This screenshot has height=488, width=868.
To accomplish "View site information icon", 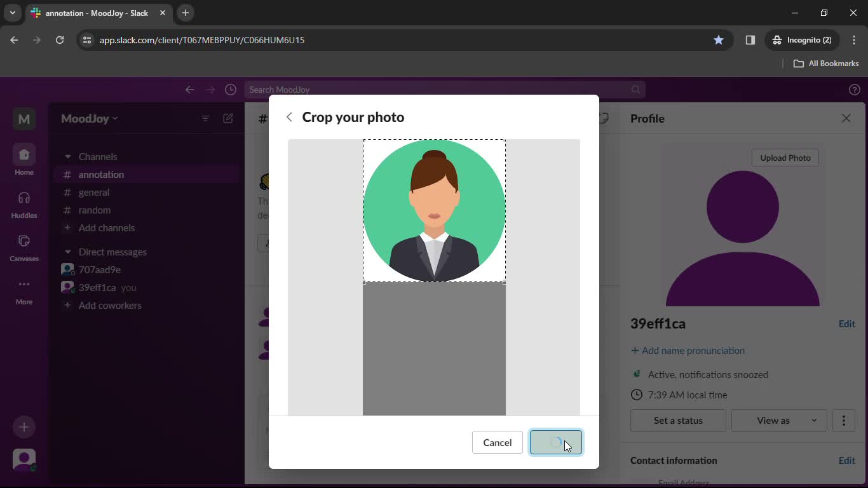I will click(x=87, y=40).
